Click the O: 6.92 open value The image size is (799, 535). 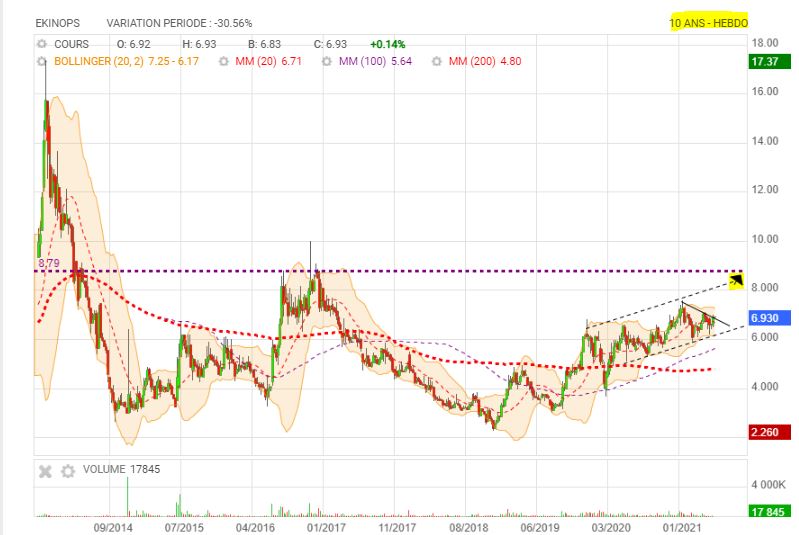click(134, 44)
